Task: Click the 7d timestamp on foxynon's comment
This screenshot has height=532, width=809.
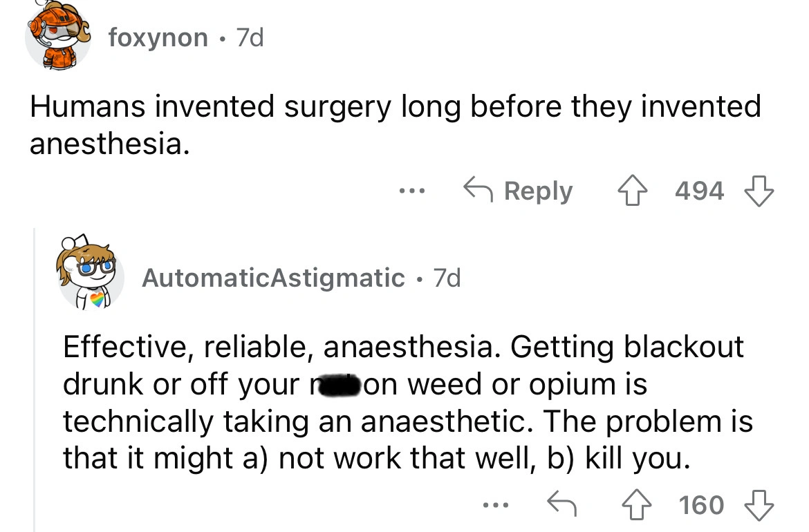Action: 249,37
